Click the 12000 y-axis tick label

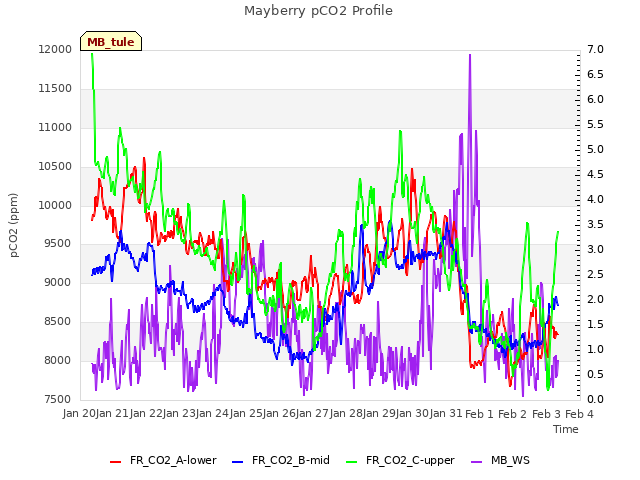click(x=55, y=49)
